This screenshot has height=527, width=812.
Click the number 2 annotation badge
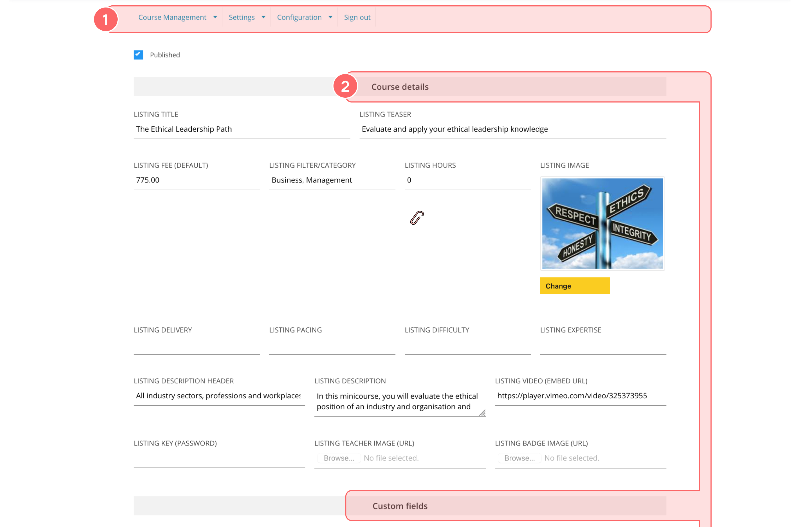point(345,86)
